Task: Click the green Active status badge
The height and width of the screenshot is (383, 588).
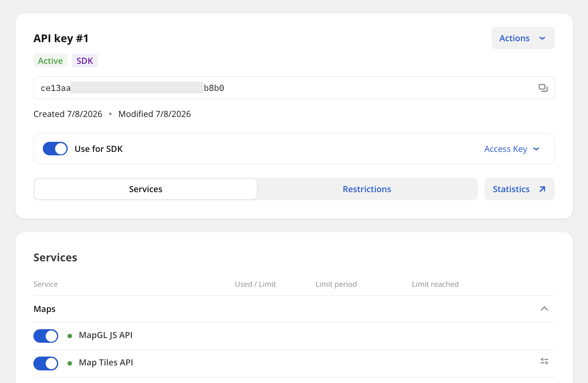Action: tap(50, 61)
